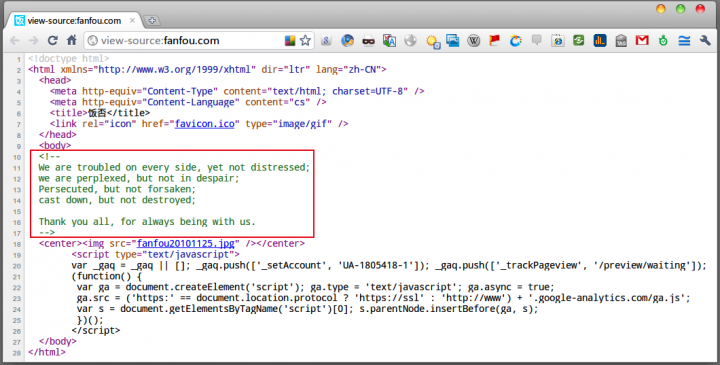Reload the view-source page
This screenshot has width=720, height=365.
pos(52,40)
